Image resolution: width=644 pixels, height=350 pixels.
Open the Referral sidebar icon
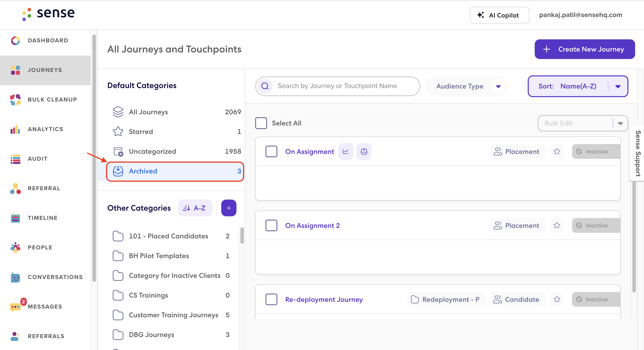click(x=15, y=188)
